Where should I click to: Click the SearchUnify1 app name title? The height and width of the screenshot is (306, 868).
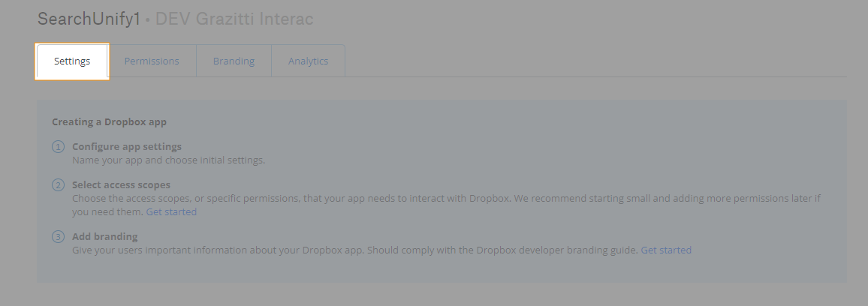(89, 19)
